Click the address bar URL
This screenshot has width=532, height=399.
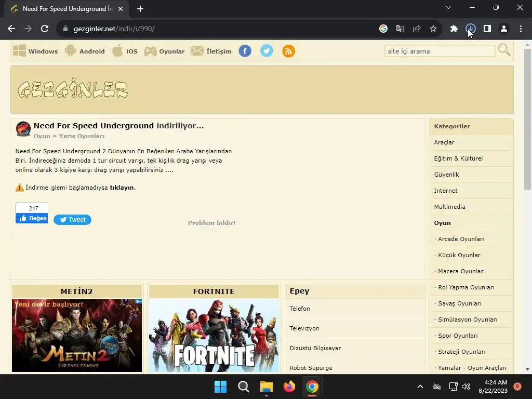pyautogui.click(x=114, y=29)
